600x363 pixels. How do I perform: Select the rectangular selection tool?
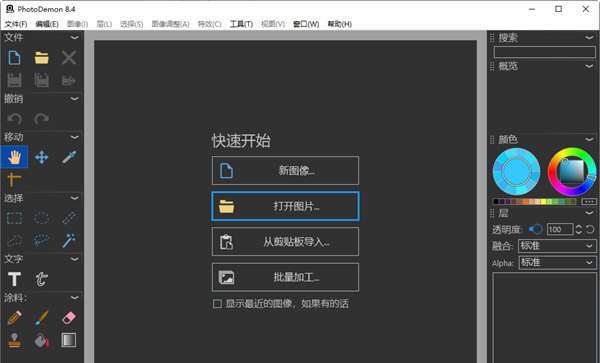(15, 218)
